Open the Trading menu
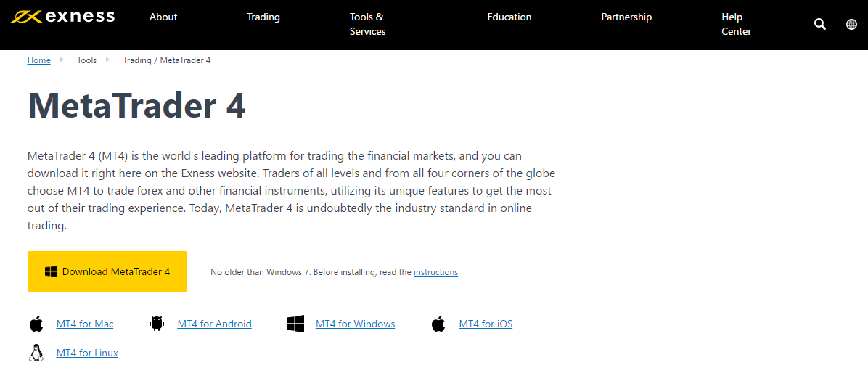The width and height of the screenshot is (868, 368). coord(263,17)
